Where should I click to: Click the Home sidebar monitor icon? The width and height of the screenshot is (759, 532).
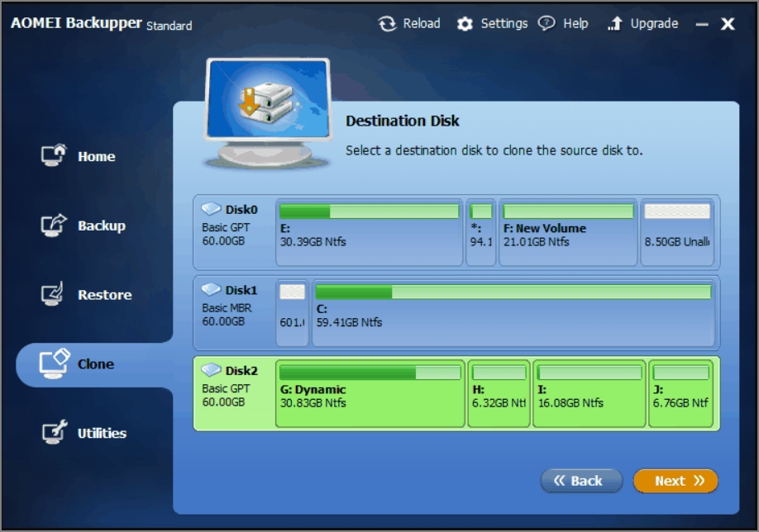point(54,155)
